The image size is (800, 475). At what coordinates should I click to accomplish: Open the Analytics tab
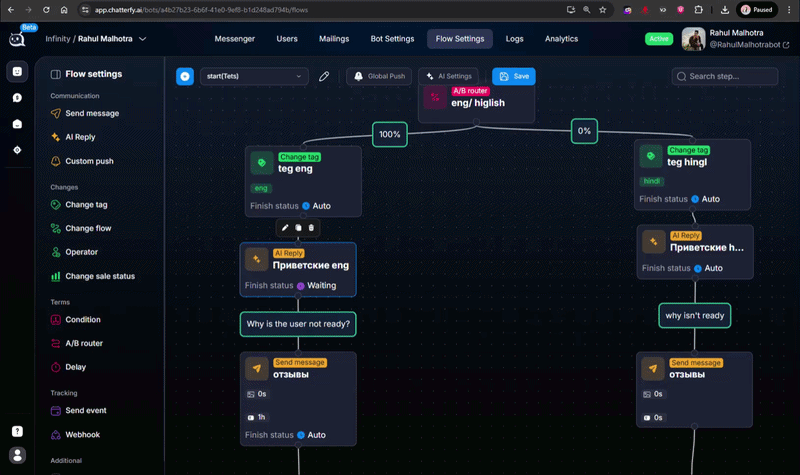click(561, 39)
